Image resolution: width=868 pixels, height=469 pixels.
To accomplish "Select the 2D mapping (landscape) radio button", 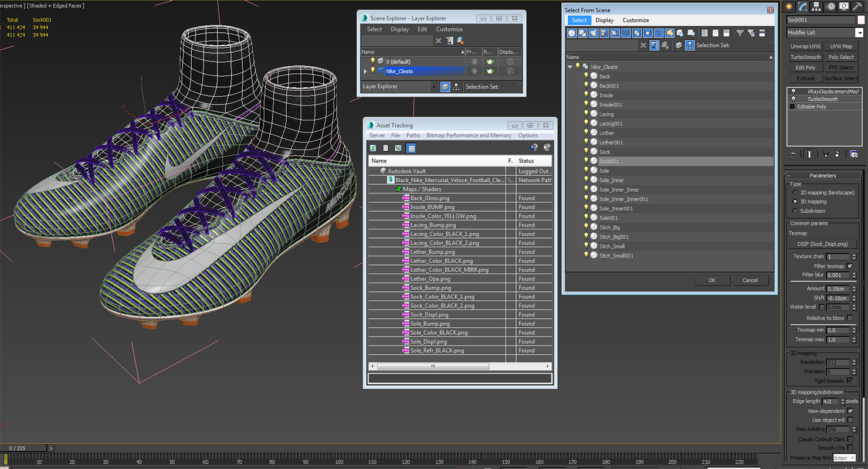I will (x=795, y=192).
